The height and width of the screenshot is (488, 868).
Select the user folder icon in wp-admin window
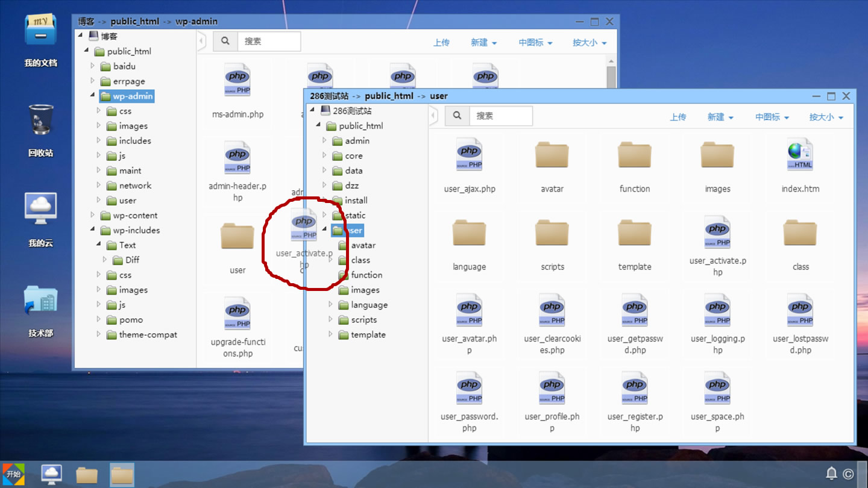tap(237, 236)
